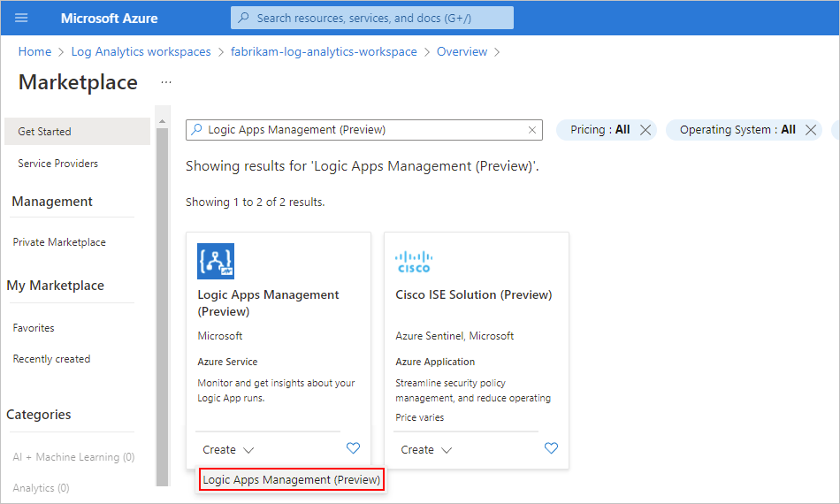Image resolution: width=840 pixels, height=504 pixels.
Task: Remove the Pricing filter
Action: (x=645, y=130)
